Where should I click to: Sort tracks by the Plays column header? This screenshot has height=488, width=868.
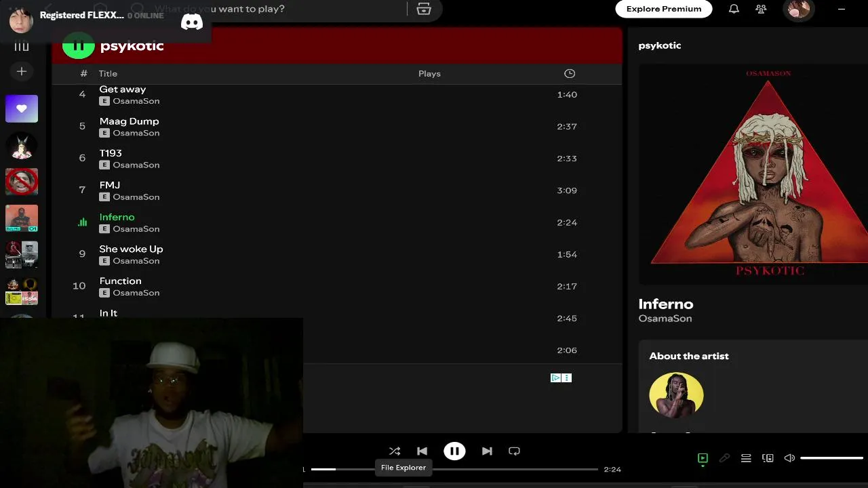[x=429, y=74]
